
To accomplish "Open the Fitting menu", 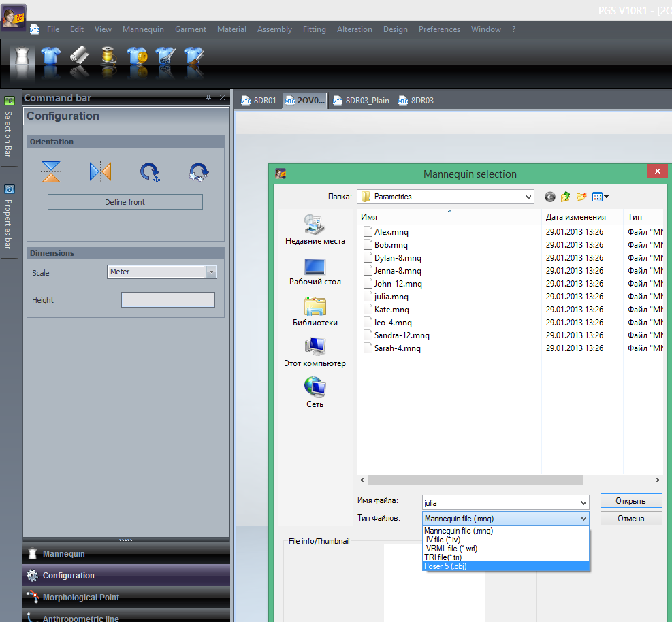I will [x=314, y=29].
